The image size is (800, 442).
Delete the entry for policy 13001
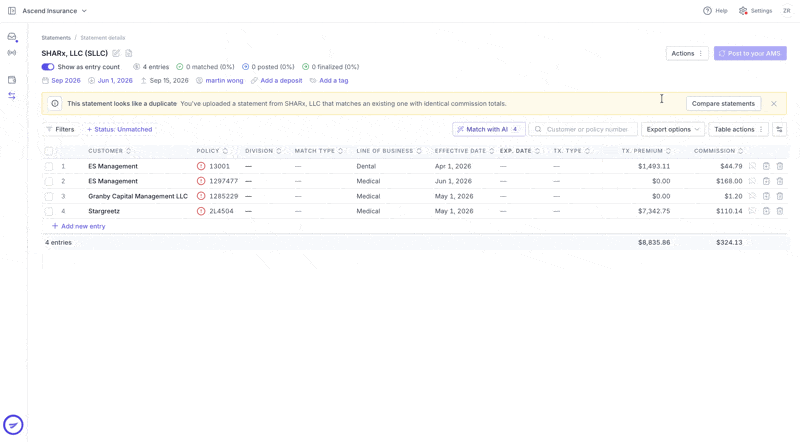780,166
